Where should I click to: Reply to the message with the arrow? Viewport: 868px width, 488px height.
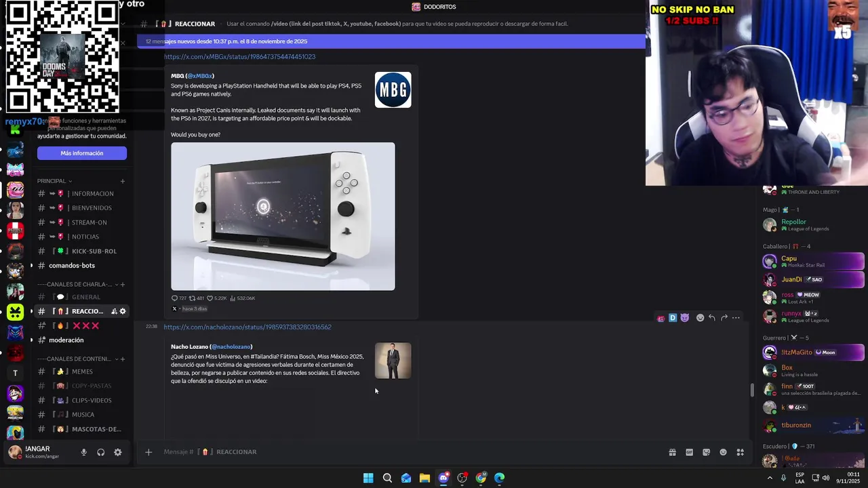pyautogui.click(x=712, y=318)
